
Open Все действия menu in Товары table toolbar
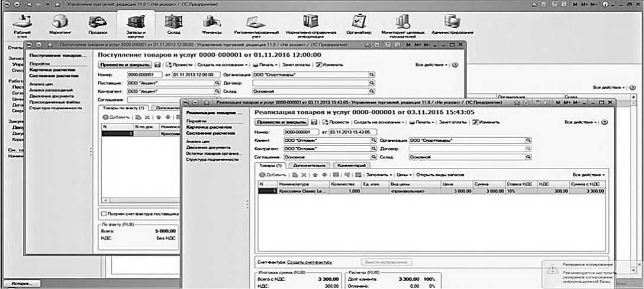pyautogui.click(x=589, y=174)
